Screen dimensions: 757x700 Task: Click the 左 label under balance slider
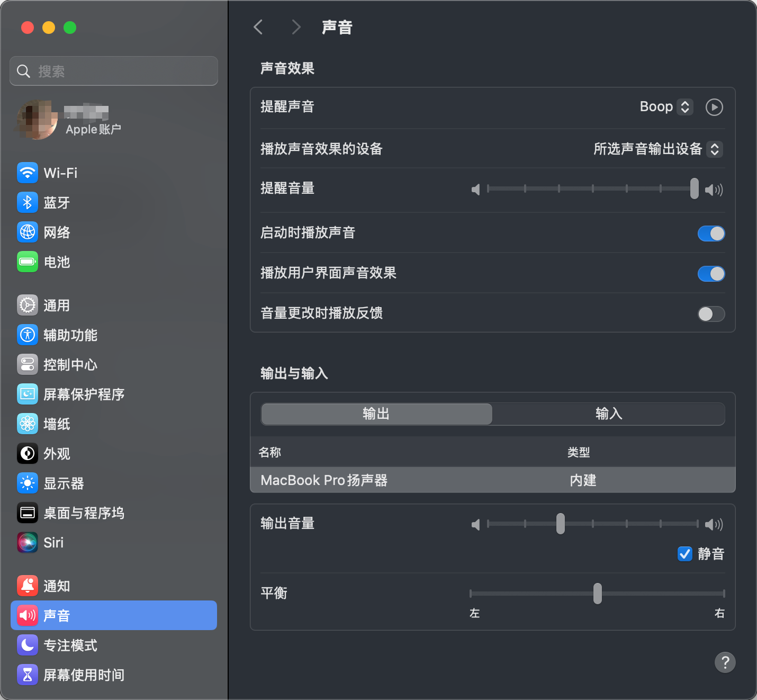coord(475,613)
